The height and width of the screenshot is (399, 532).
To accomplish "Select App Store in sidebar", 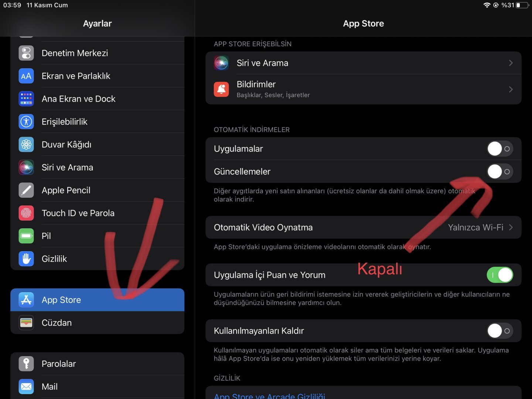I will tap(98, 300).
